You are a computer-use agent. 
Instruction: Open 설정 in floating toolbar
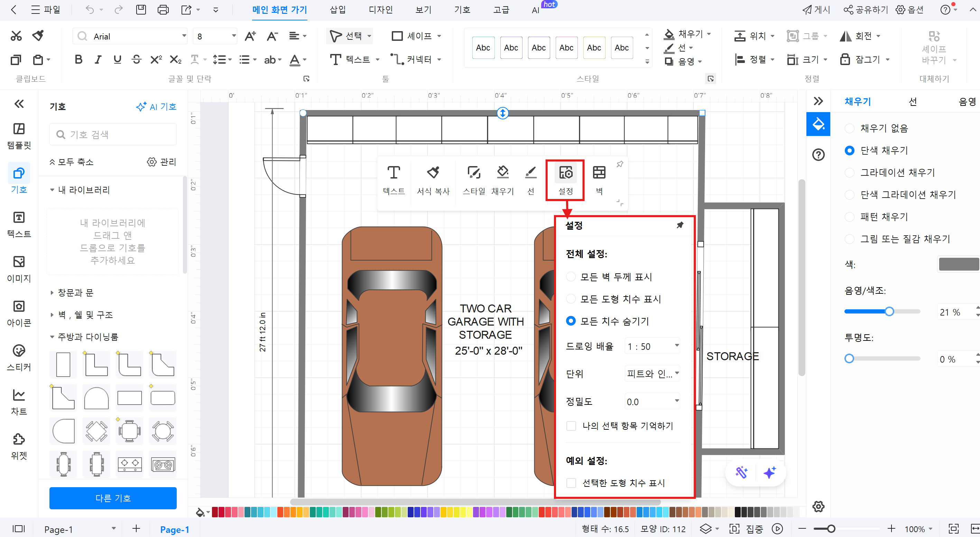pos(565,180)
